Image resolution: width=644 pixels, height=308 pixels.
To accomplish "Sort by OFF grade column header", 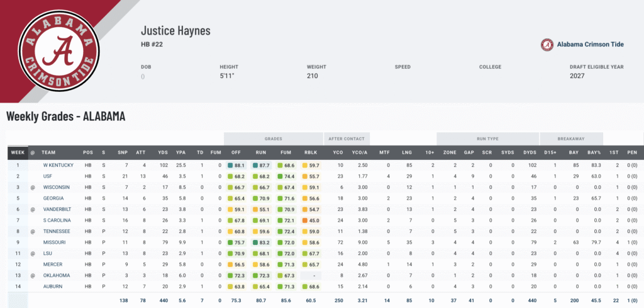I will pos(238,152).
